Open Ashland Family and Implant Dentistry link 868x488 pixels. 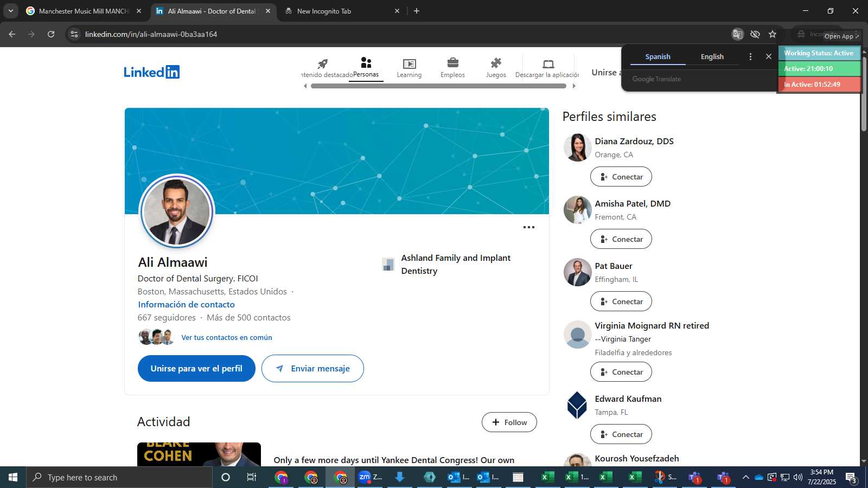tap(456, 265)
